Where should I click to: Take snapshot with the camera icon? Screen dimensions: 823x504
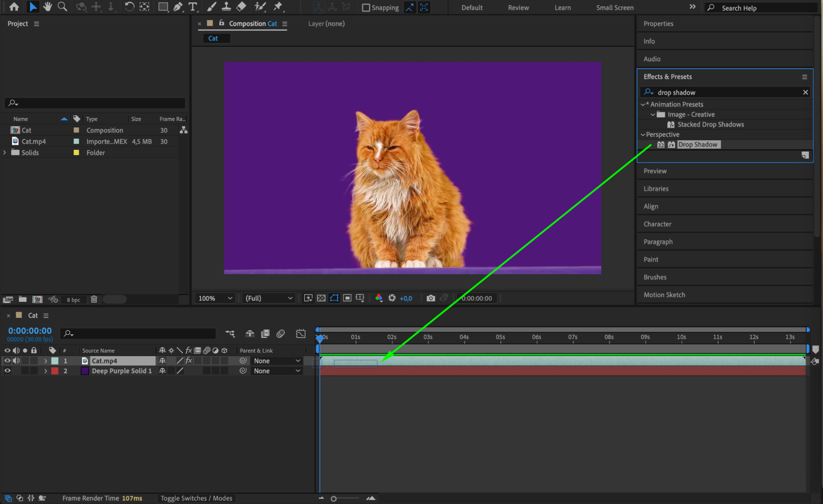pos(431,298)
